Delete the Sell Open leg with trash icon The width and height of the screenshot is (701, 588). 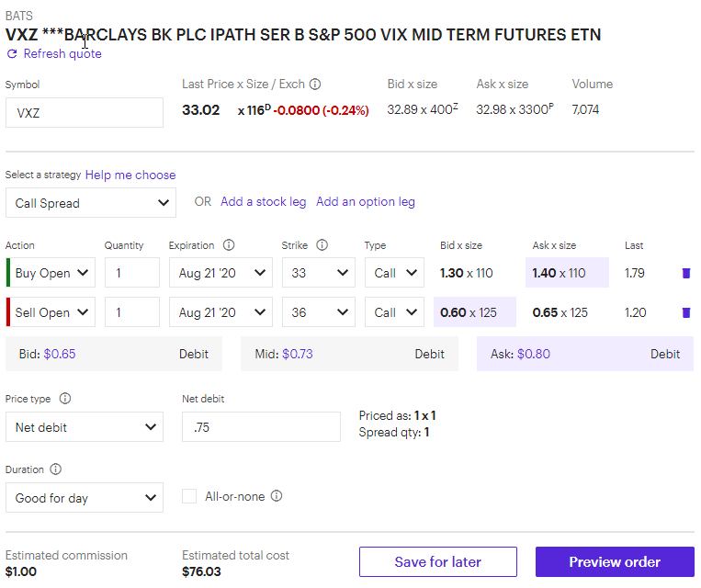pyautogui.click(x=685, y=312)
